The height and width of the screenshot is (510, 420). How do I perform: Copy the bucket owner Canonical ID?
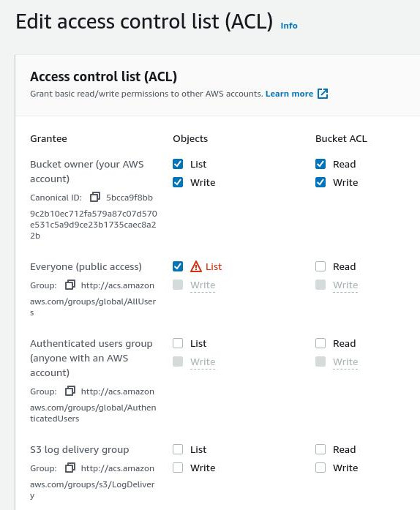(95, 197)
